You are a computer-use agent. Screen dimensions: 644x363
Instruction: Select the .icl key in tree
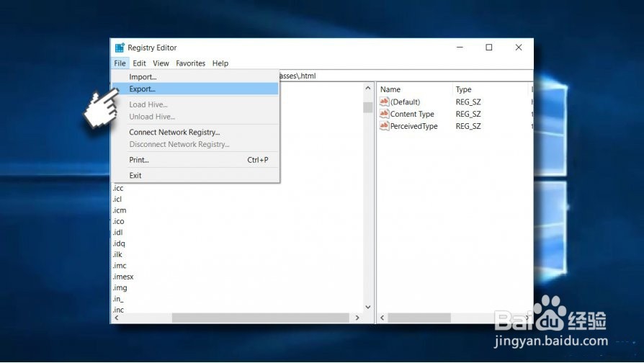[x=117, y=200]
